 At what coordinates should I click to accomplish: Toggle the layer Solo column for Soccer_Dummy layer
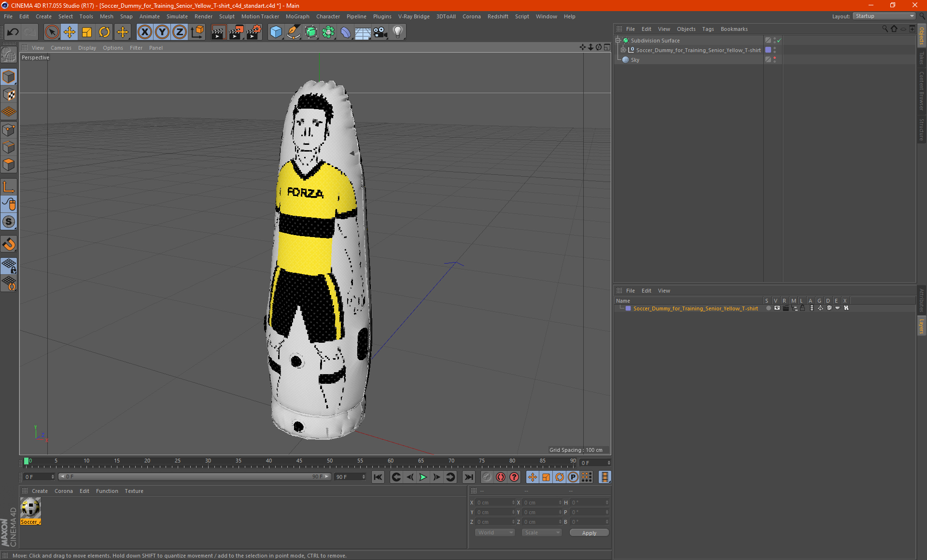pyautogui.click(x=768, y=308)
